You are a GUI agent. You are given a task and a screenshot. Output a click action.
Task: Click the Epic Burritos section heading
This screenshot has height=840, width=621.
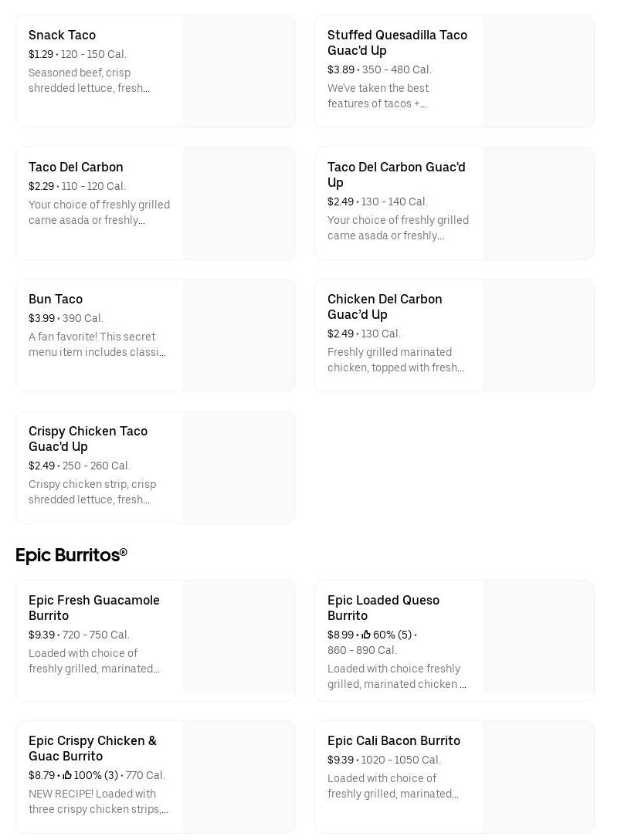click(x=71, y=555)
